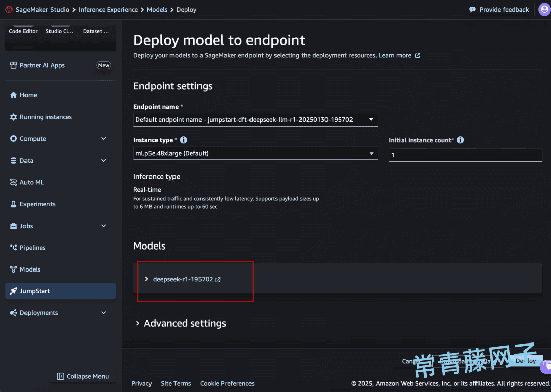Go to Models breadcrumb
Screen dimensions: 551x392
pyautogui.click(x=157, y=10)
